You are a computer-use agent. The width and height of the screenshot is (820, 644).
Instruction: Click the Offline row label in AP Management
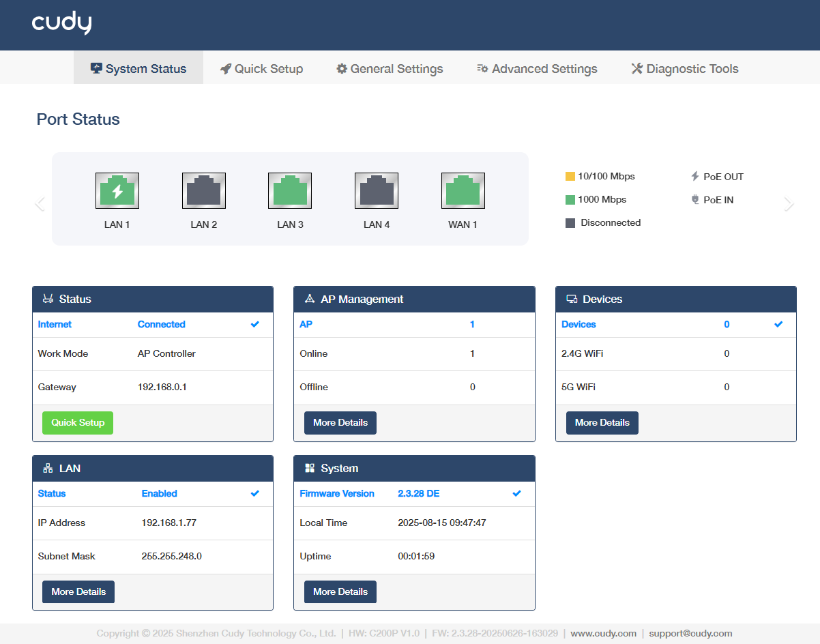[x=314, y=387]
